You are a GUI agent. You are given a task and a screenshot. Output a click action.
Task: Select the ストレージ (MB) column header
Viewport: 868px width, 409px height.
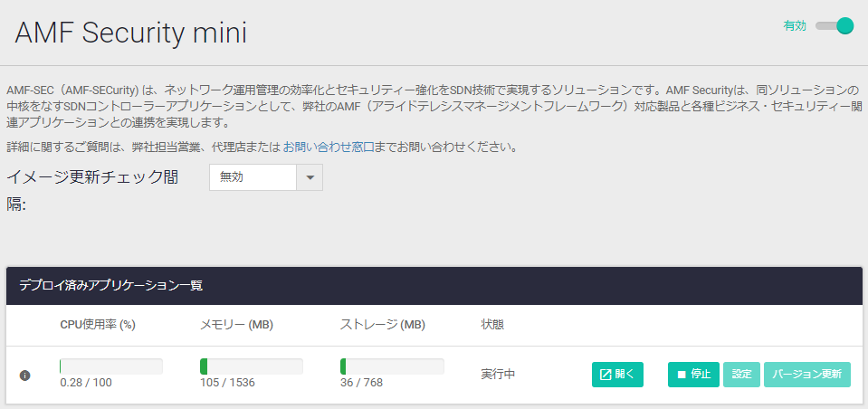point(383,325)
